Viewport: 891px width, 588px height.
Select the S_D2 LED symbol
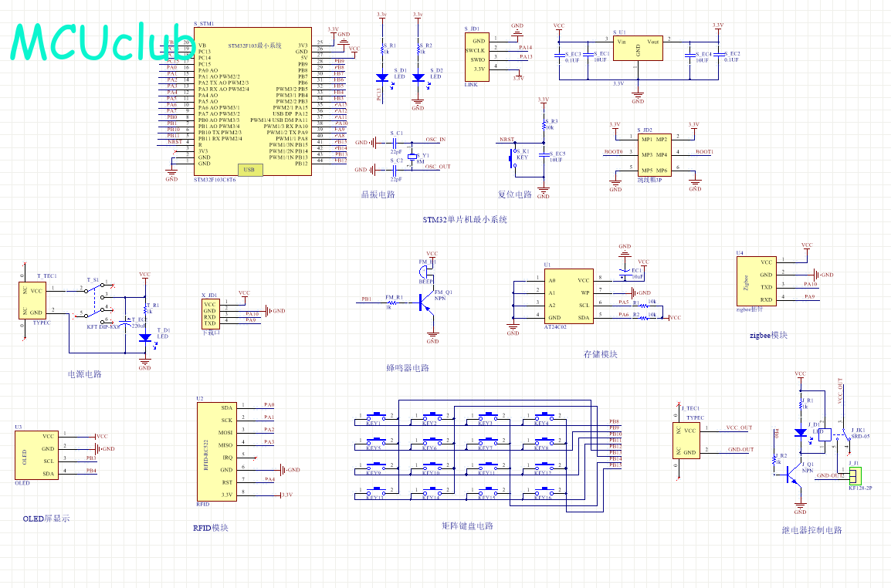click(x=418, y=78)
